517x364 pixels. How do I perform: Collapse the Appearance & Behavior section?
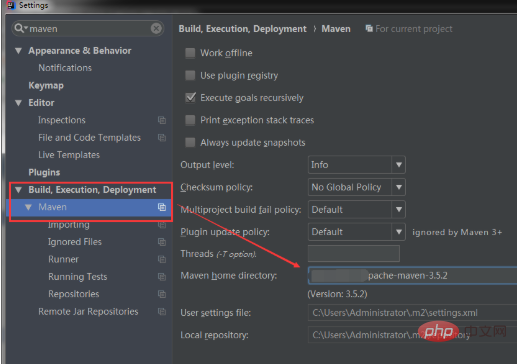(x=19, y=51)
